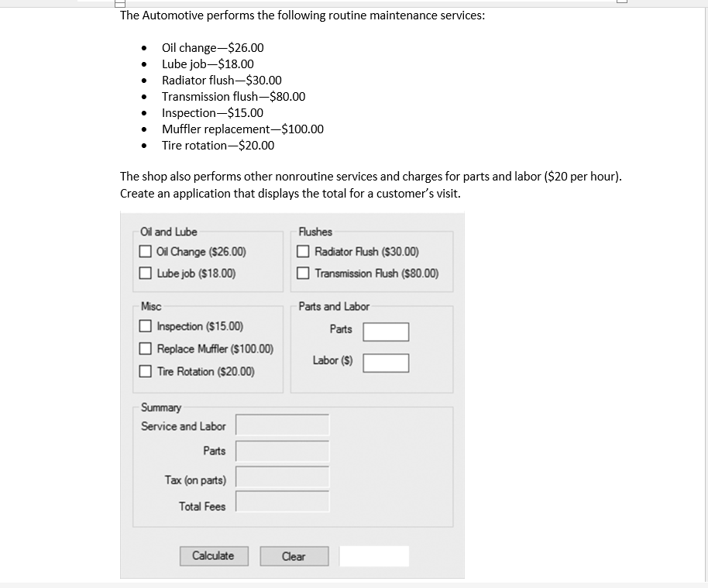Click the bullet text 'Inspection—$15.00'
The width and height of the screenshot is (708, 588).
point(213,113)
